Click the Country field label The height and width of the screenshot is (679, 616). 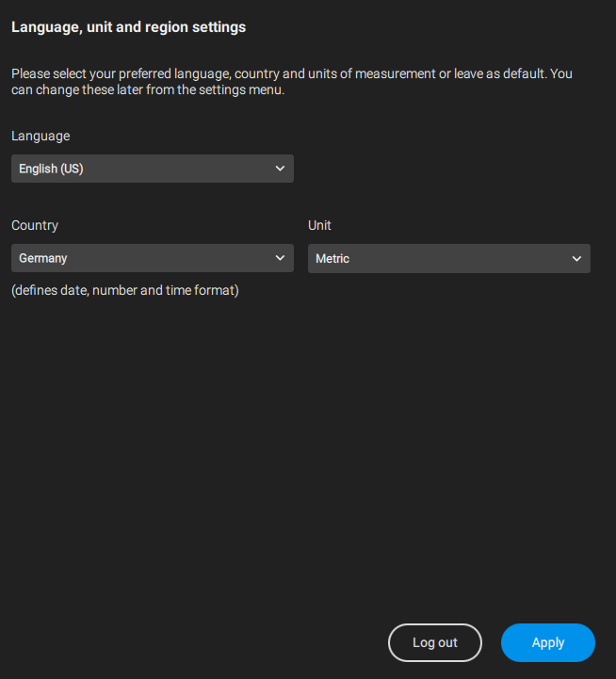coord(35,225)
